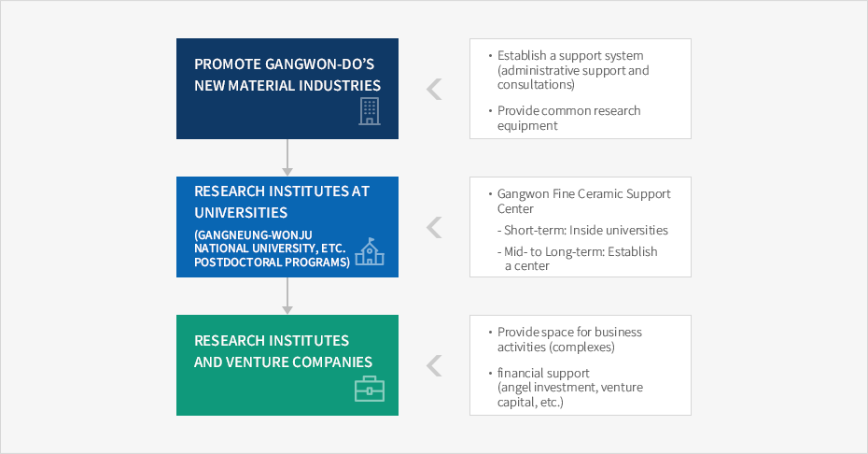This screenshot has height=454, width=868.
Task: Select "Research Institutes and Venture Companies" heading
Action: click(283, 351)
